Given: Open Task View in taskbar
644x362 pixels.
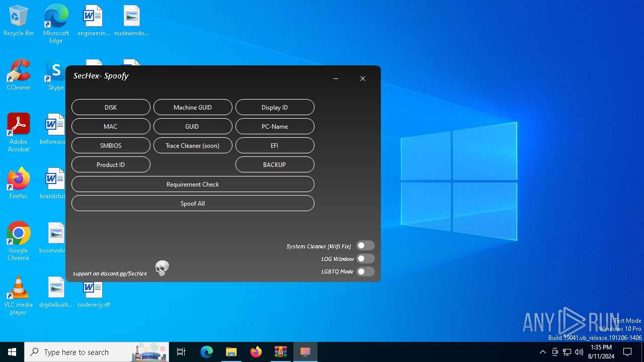Looking at the screenshot, I should 181,352.
